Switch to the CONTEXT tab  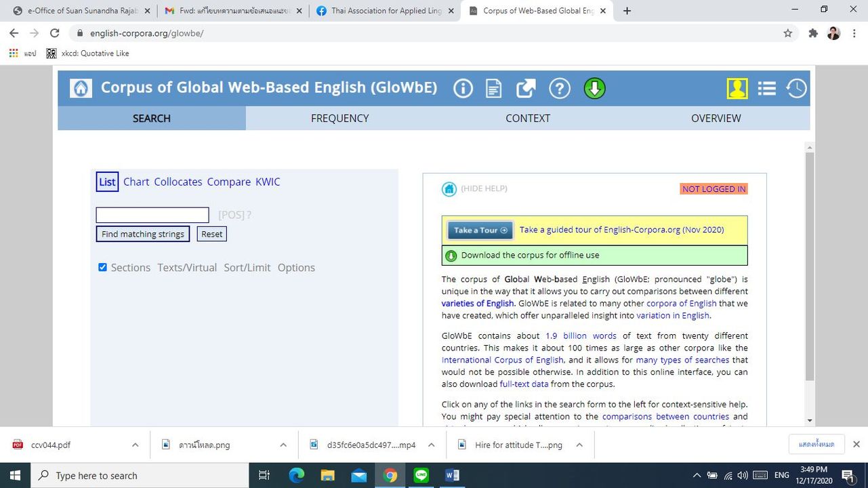point(528,118)
